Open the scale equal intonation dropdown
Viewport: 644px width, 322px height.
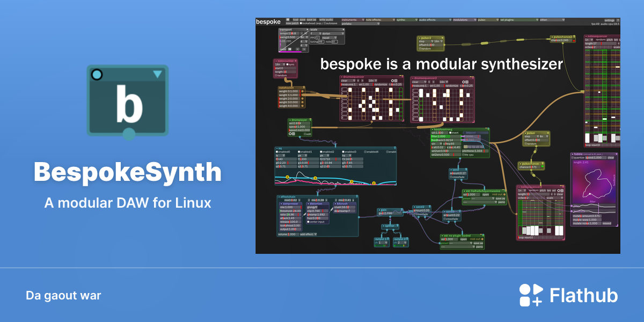[330, 38]
